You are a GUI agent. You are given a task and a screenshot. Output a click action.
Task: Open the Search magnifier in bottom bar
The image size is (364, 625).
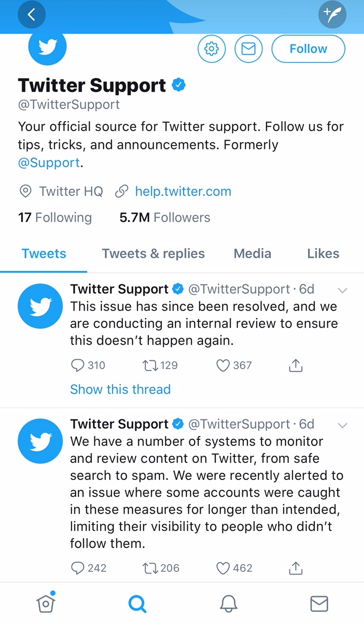click(137, 604)
